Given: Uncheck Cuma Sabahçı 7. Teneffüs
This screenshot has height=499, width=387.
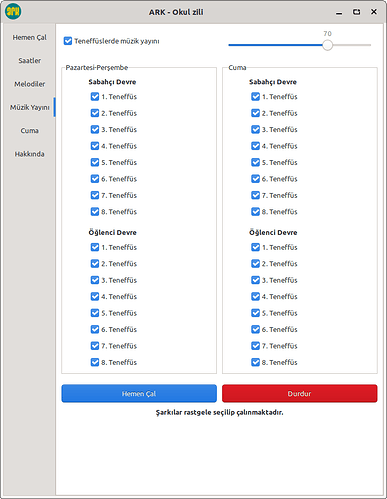Looking at the screenshot, I should point(256,195).
